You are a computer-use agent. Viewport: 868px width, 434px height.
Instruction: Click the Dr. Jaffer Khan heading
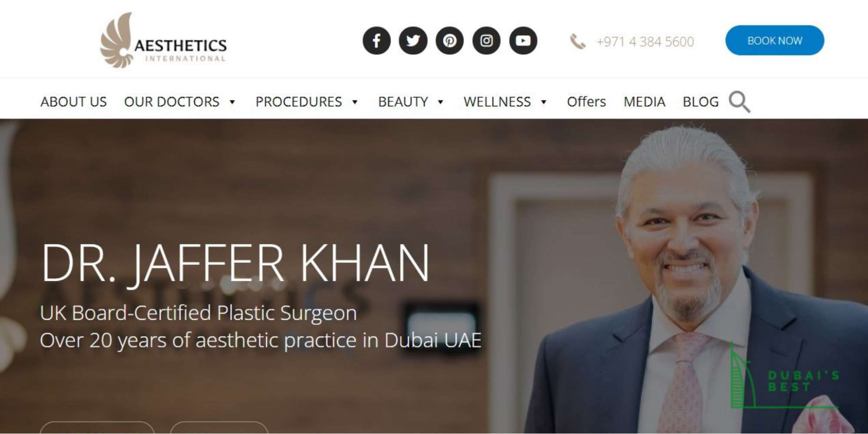pyautogui.click(x=235, y=263)
